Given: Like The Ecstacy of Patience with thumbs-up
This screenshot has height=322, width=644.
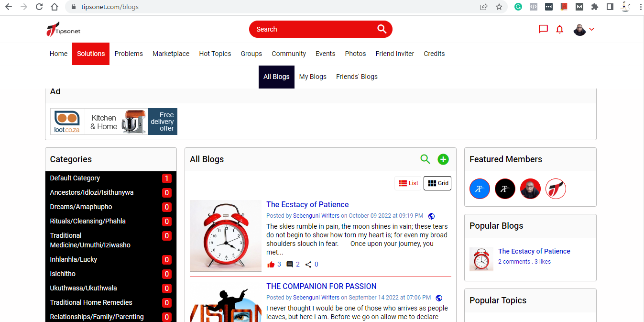Looking at the screenshot, I should point(271,265).
